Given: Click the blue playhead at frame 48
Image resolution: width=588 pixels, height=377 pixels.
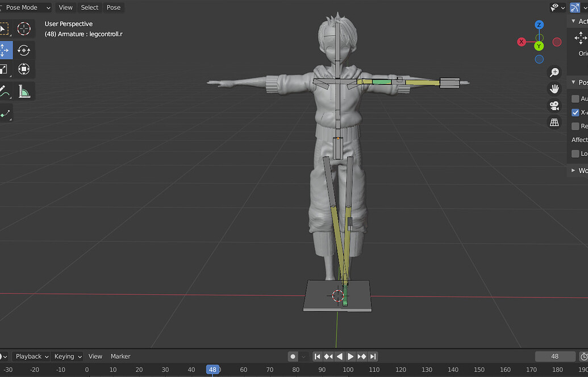Looking at the screenshot, I should pos(212,370).
